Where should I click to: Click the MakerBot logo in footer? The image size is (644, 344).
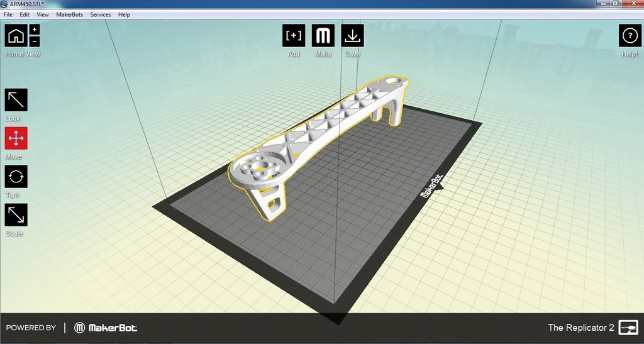point(106,328)
